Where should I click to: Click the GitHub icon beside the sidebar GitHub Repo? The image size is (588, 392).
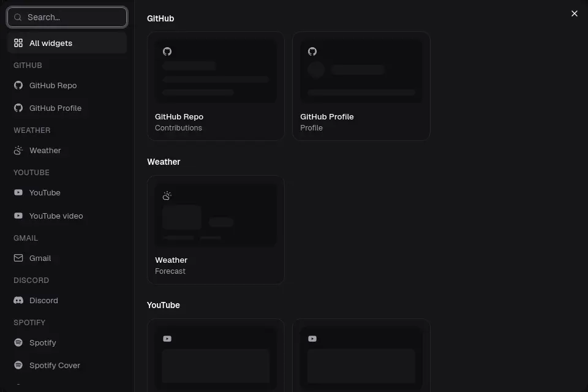click(x=18, y=86)
